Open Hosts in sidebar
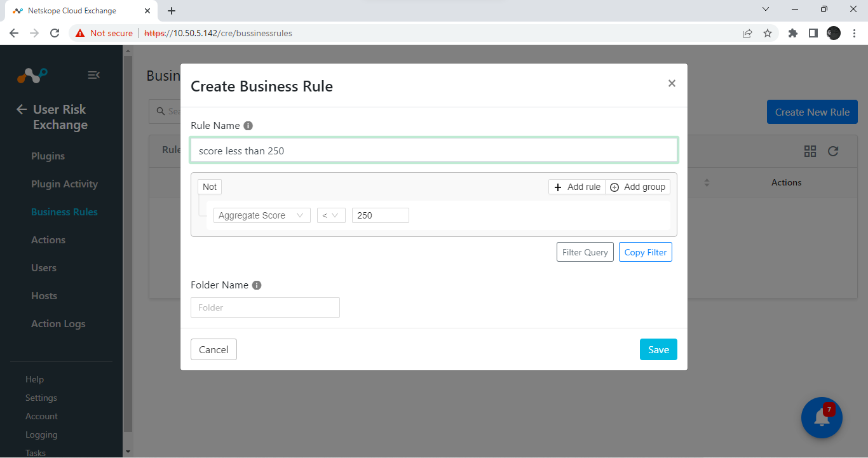The width and height of the screenshot is (868, 458). tap(44, 296)
